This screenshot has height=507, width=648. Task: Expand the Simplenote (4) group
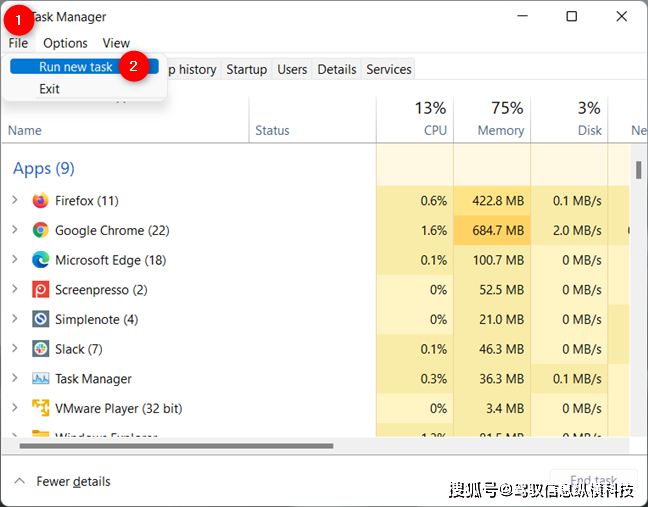coord(15,319)
